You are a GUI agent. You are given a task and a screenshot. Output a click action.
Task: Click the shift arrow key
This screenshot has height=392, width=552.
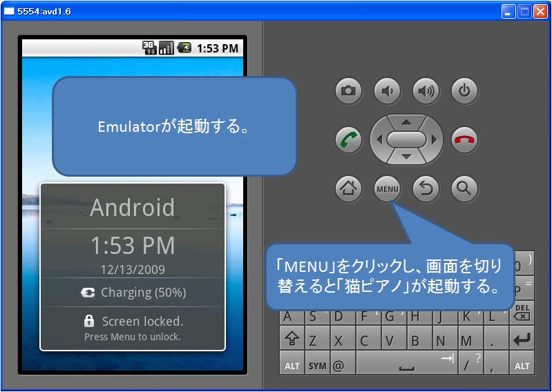point(292,338)
